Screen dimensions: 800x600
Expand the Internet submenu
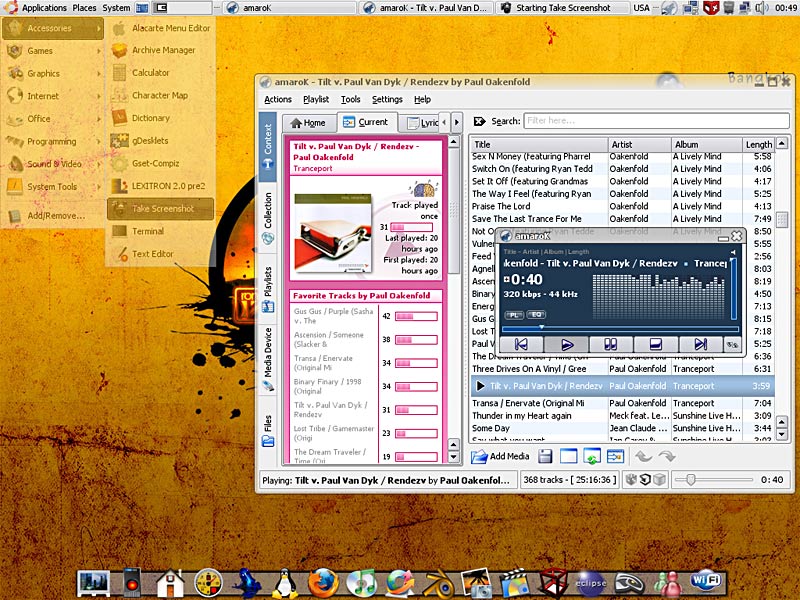pos(53,96)
